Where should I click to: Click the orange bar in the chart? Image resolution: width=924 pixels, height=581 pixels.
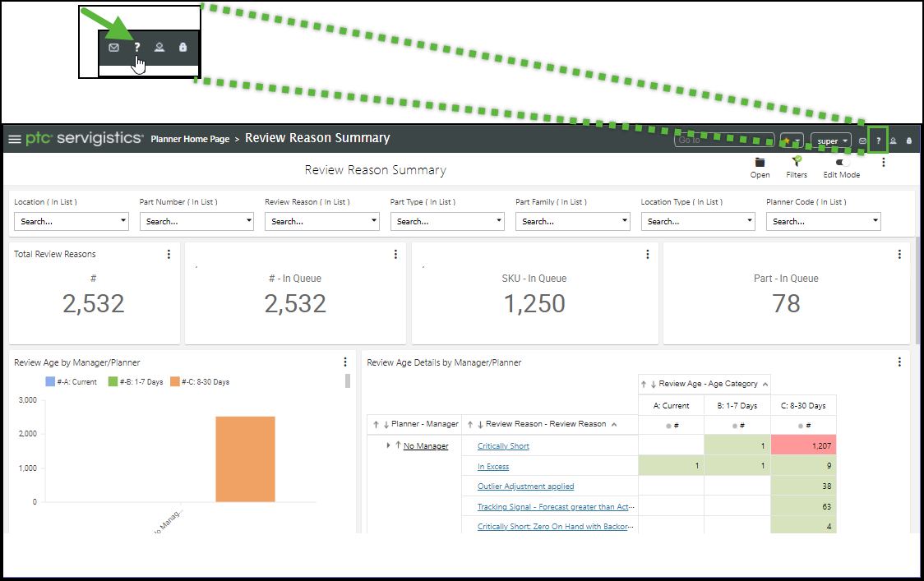pyautogui.click(x=245, y=459)
